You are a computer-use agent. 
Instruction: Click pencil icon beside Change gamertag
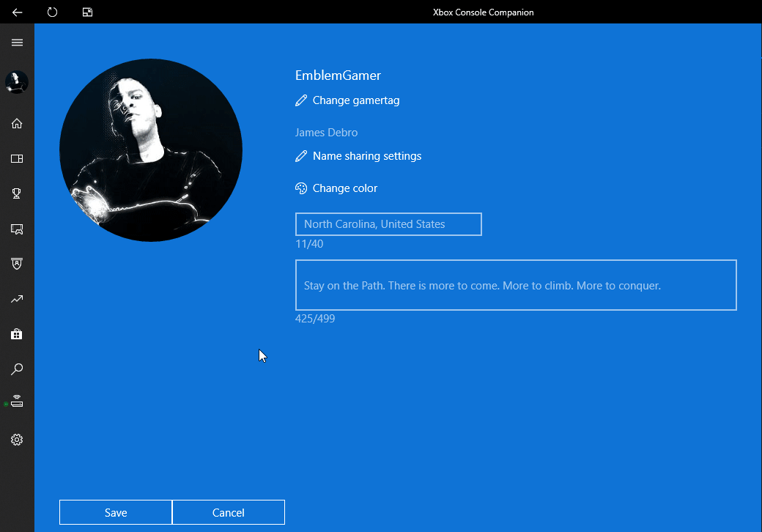[x=301, y=100]
